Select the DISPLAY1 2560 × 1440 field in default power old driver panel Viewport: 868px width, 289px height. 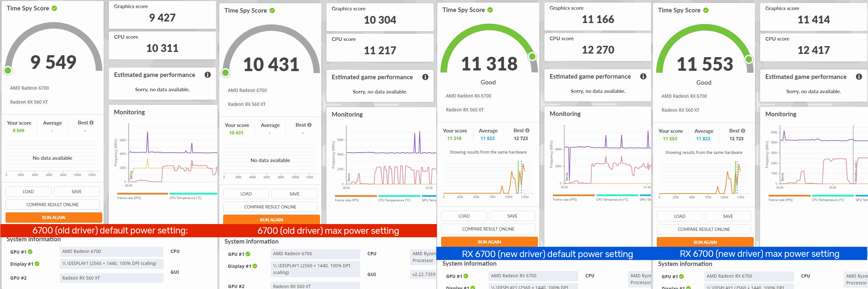click(x=111, y=263)
